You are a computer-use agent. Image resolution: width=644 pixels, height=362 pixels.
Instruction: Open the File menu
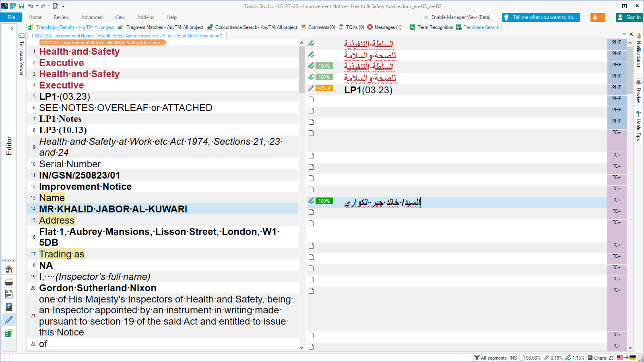pos(11,17)
